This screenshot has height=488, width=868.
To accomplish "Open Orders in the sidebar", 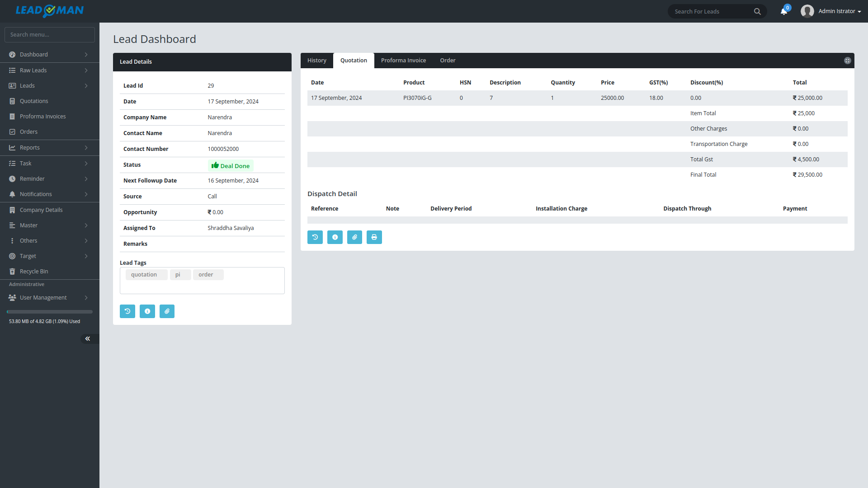I will (50, 132).
